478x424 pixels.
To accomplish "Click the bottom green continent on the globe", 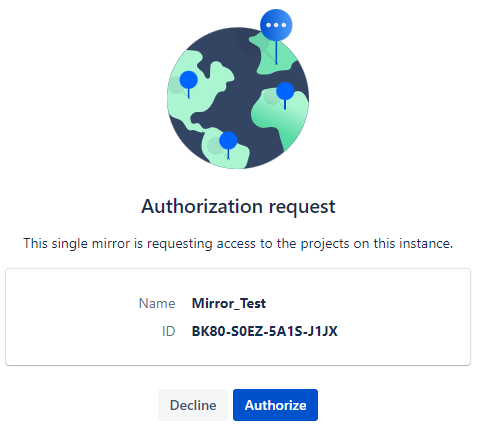I will [x=223, y=152].
